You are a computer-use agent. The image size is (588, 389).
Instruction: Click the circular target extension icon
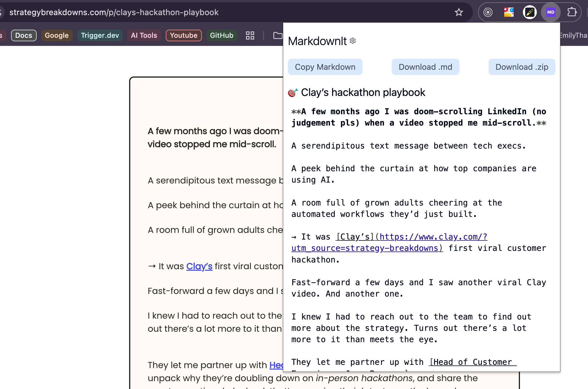click(x=488, y=12)
